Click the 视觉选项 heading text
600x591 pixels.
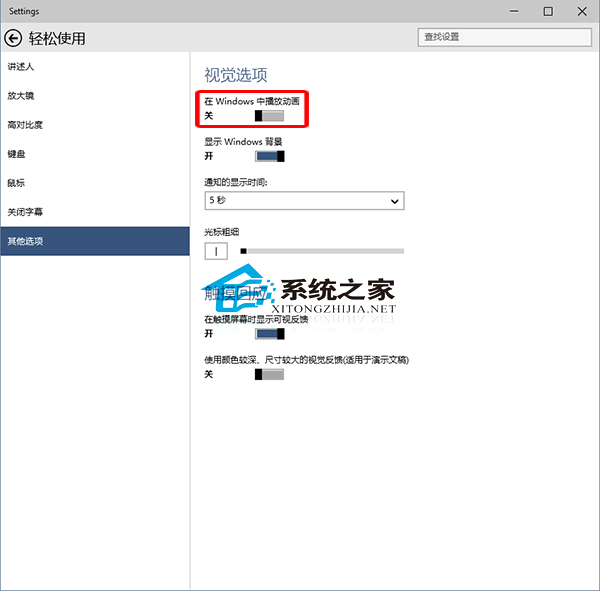coord(236,75)
